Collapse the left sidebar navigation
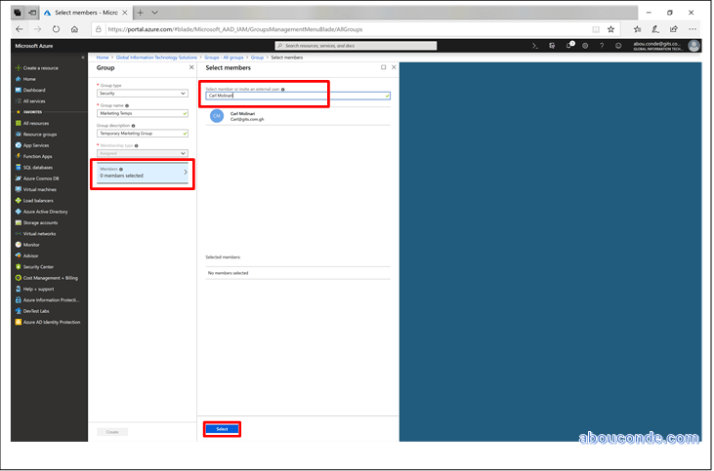This screenshot has width=714, height=471. click(x=84, y=57)
